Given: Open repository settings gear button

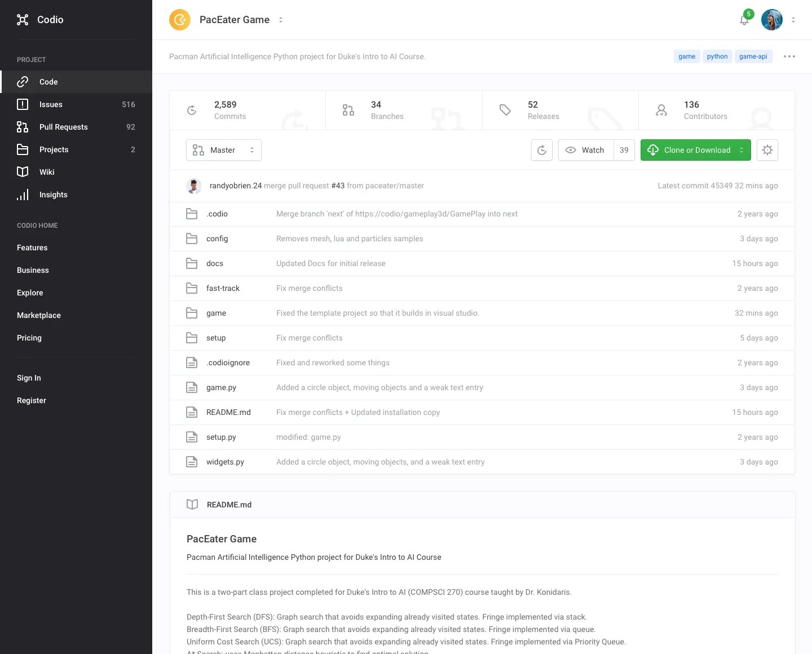Looking at the screenshot, I should click(767, 150).
